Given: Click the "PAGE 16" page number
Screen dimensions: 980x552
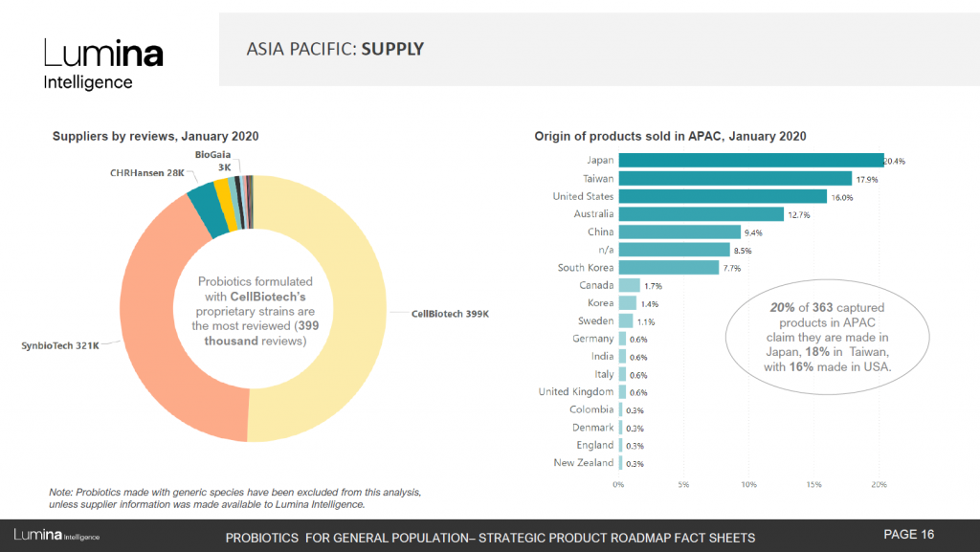Looking at the screenshot, I should point(909,535).
